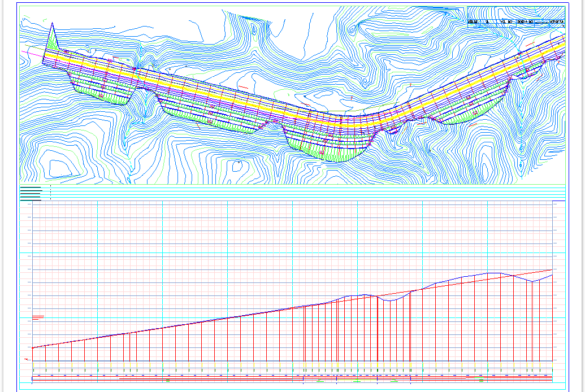Click the left start of red profile grade line
Image resolution: width=585 pixels, height=392 pixels.
(33, 347)
